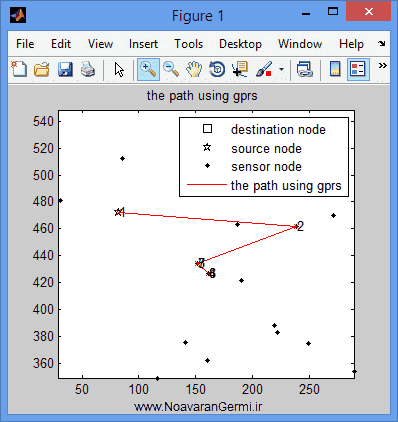Click the x-axis tick label 50
The width and height of the screenshot is (398, 422).
pos(82,389)
